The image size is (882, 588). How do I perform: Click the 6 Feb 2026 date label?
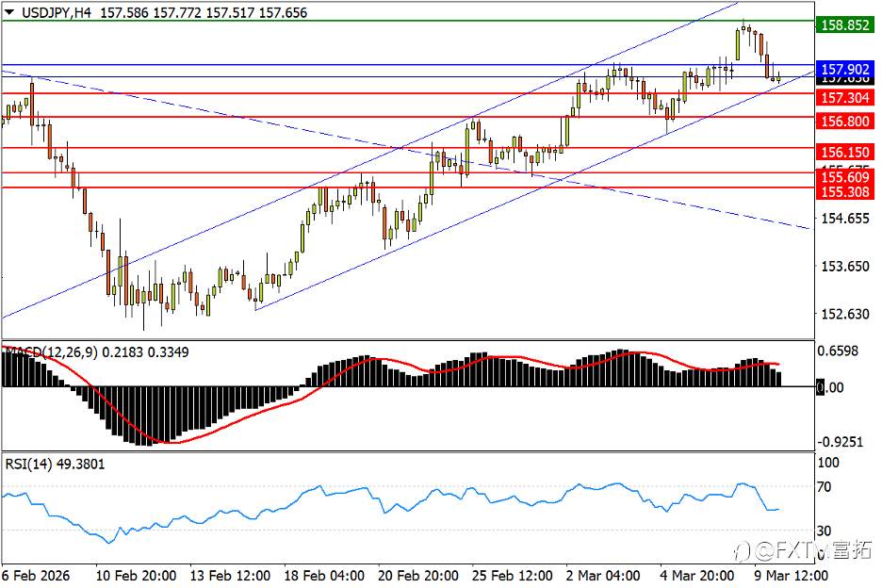click(x=36, y=576)
